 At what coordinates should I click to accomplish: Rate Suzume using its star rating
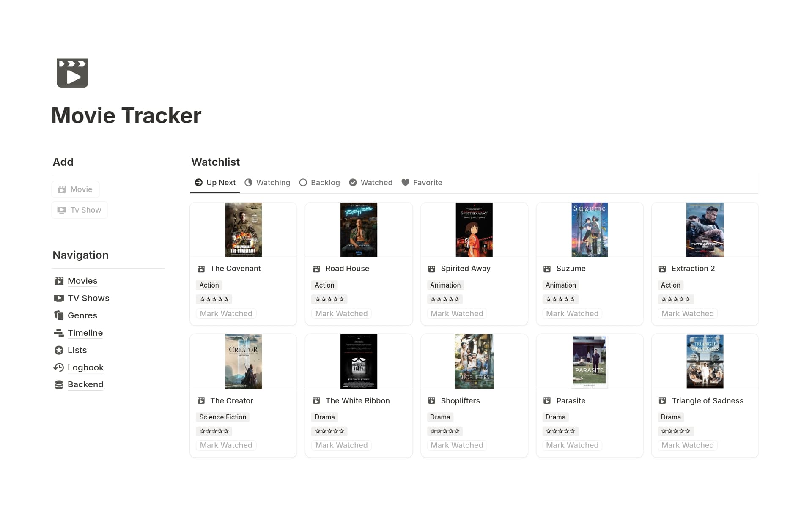click(x=560, y=299)
